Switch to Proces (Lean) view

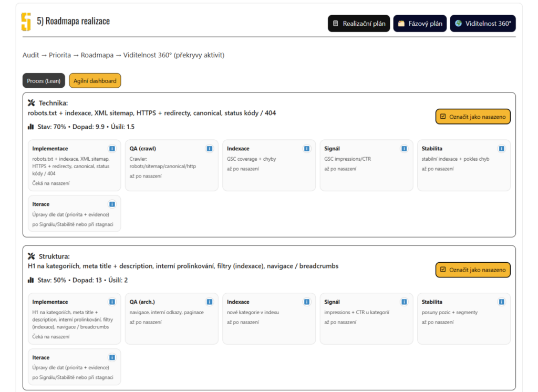tap(44, 81)
